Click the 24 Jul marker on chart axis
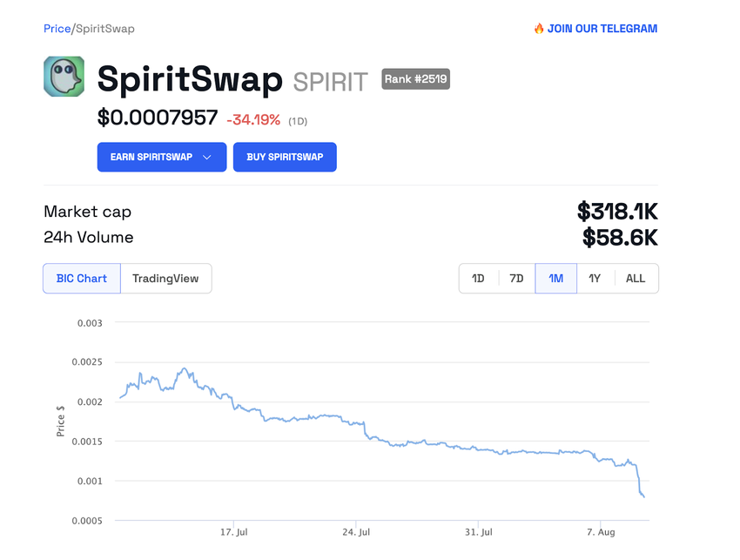 pos(356,531)
